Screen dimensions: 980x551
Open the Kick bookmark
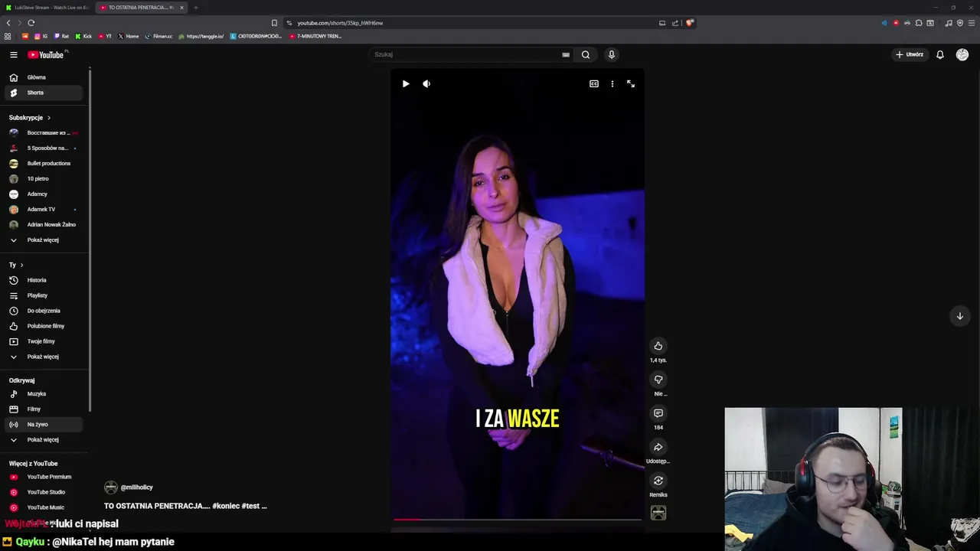(83, 36)
